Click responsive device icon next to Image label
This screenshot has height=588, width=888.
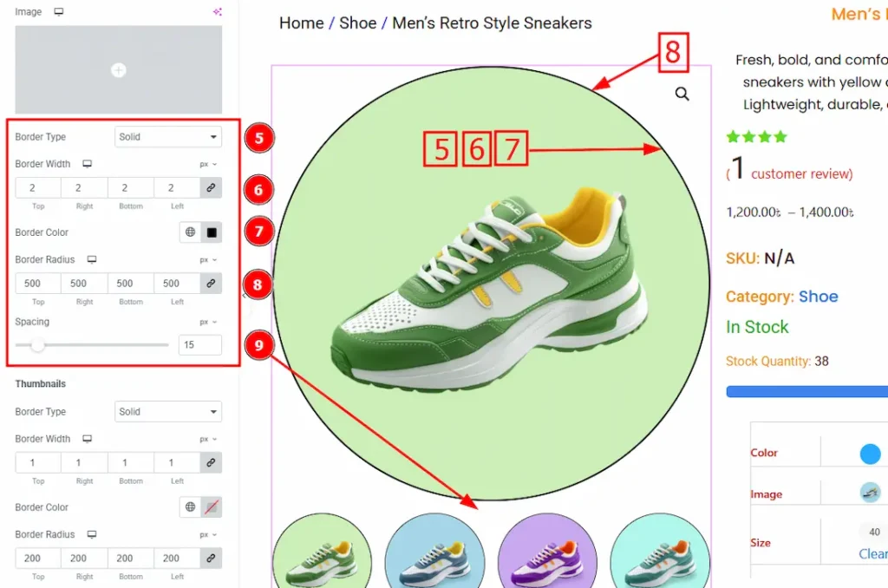[59, 12]
